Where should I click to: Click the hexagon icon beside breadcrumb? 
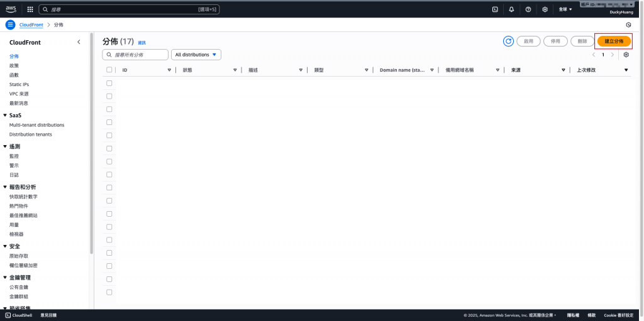pyautogui.click(x=628, y=24)
